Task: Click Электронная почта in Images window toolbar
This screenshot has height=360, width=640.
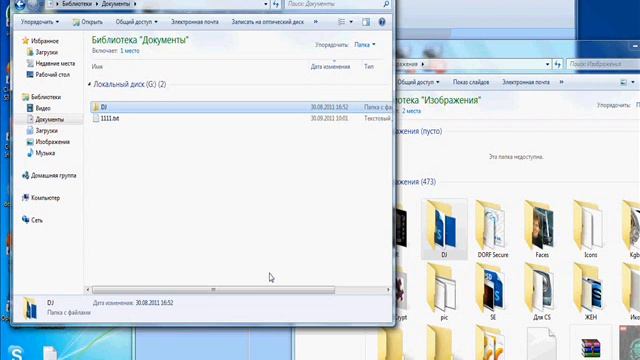Action: 526,82
